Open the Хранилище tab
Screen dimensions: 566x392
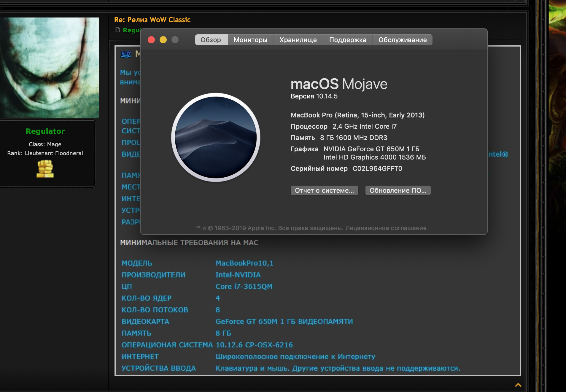tap(298, 40)
